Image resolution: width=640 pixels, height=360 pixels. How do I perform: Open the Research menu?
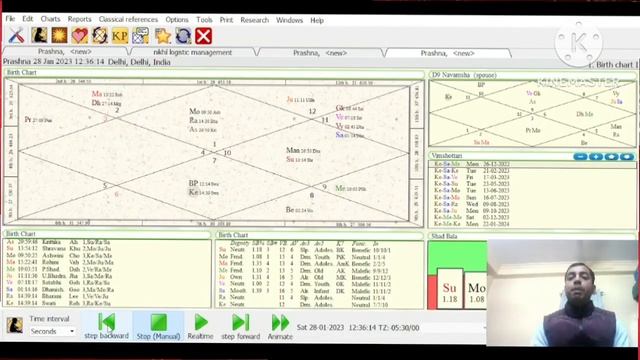[254, 20]
